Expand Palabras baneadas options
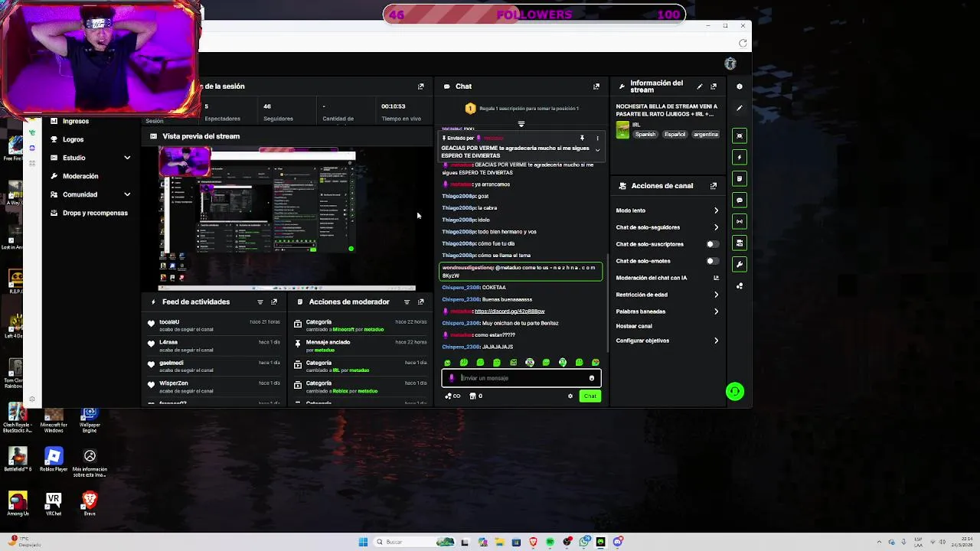Screen dimensions: 980x551 click(x=716, y=311)
